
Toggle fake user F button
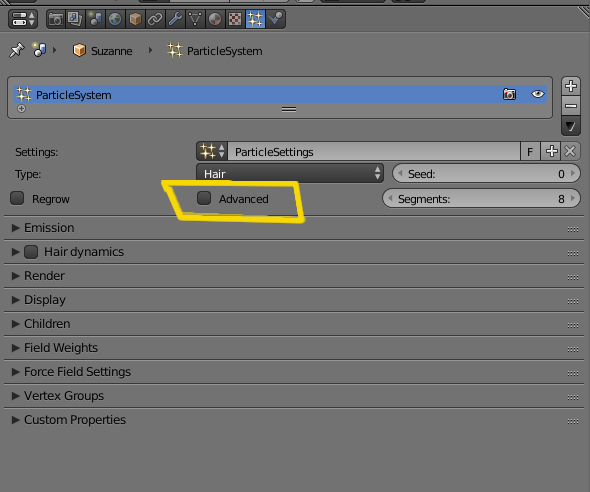(530, 152)
